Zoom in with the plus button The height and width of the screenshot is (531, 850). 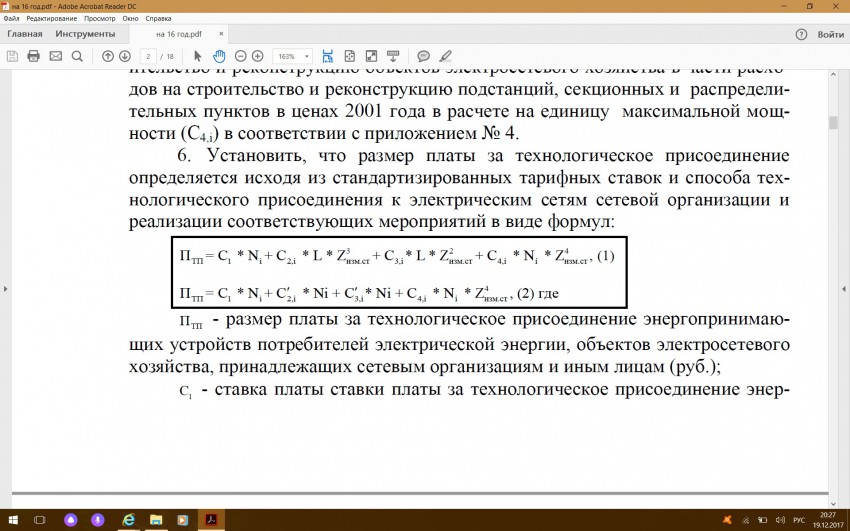coord(258,56)
